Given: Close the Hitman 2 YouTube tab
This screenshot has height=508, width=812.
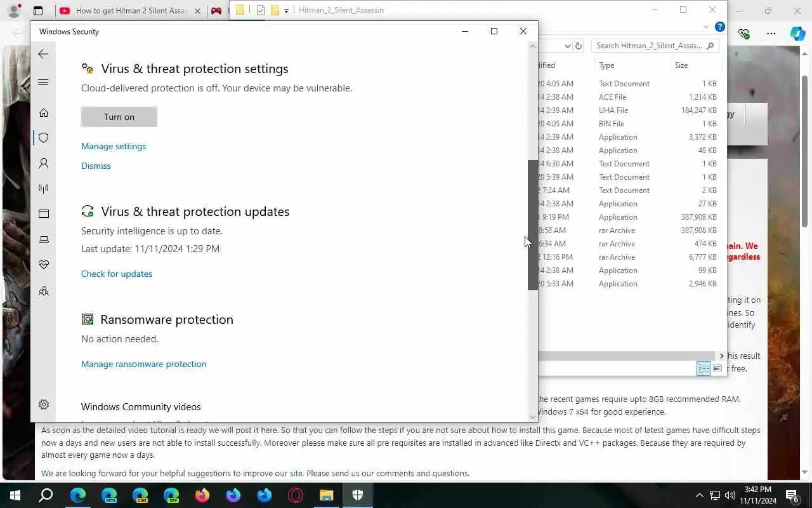Looking at the screenshot, I should pyautogui.click(x=197, y=11).
